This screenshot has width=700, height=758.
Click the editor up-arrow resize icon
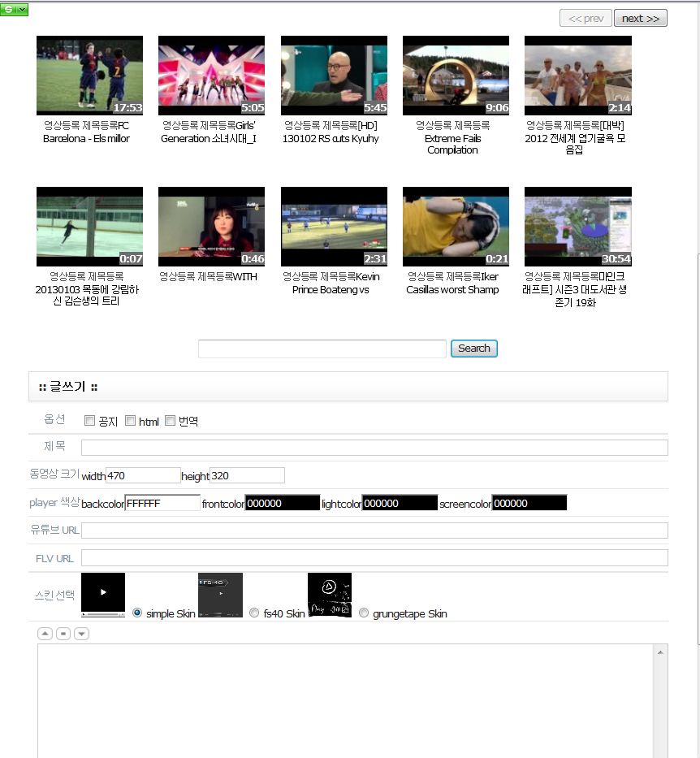pos(45,634)
